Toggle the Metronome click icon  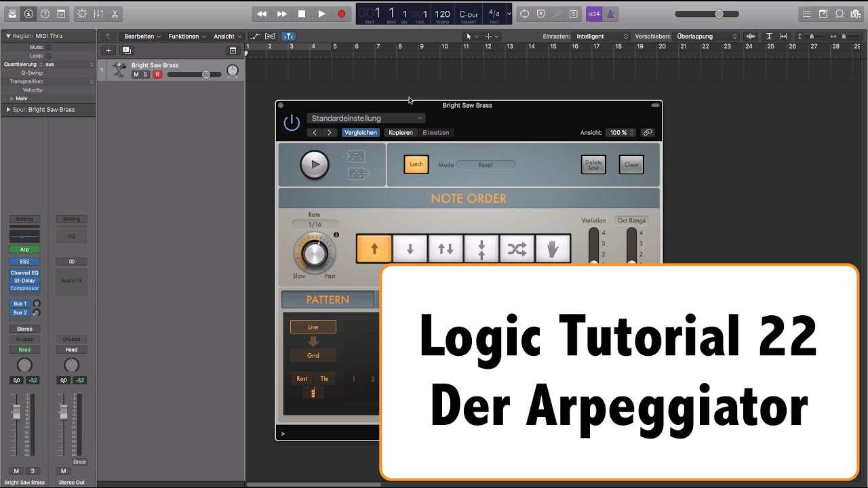point(610,14)
